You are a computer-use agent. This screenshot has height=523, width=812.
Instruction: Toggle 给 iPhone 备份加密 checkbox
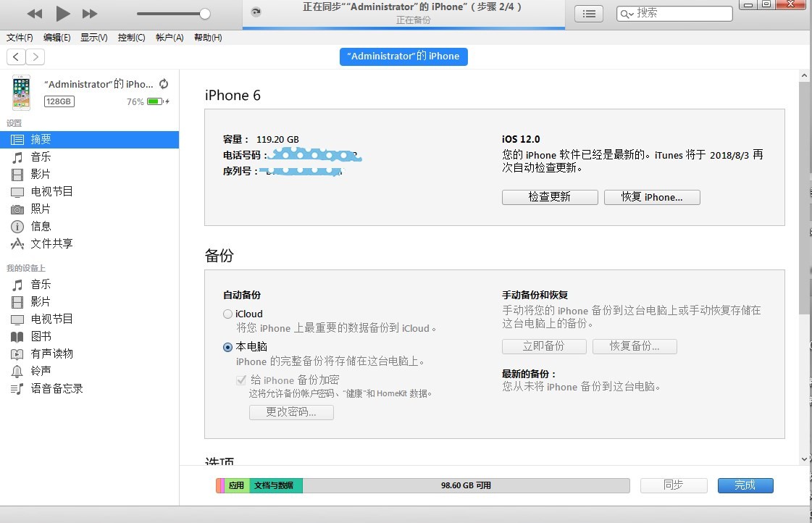pos(242,380)
